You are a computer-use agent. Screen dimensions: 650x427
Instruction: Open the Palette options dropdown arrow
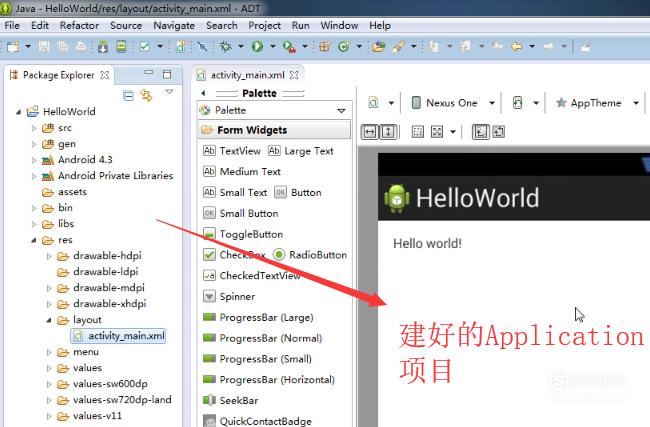341,111
